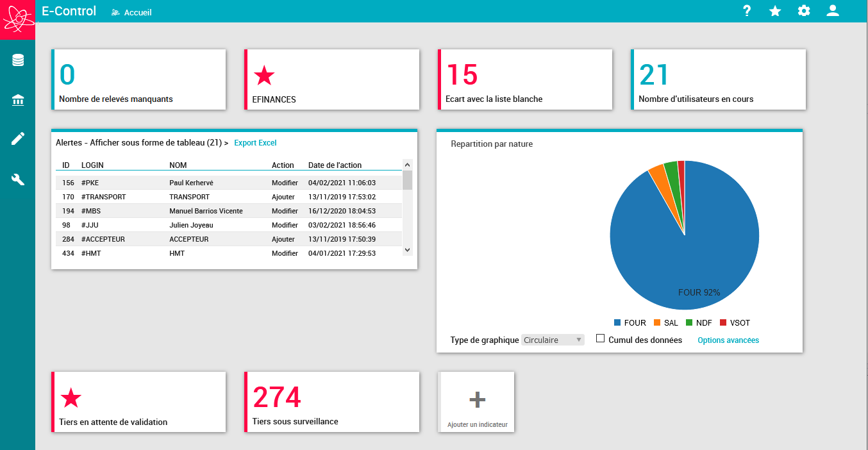The image size is (868, 450).
Task: Open settings gear icon in header
Action: [804, 11]
